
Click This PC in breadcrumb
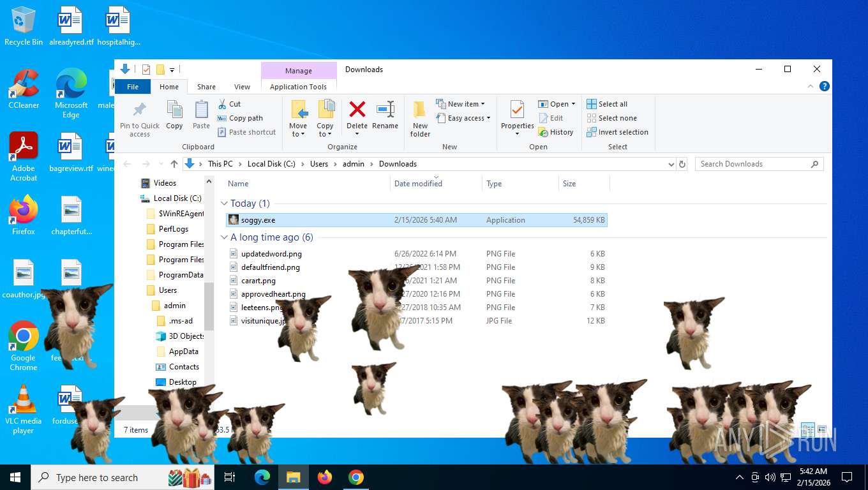(220, 164)
